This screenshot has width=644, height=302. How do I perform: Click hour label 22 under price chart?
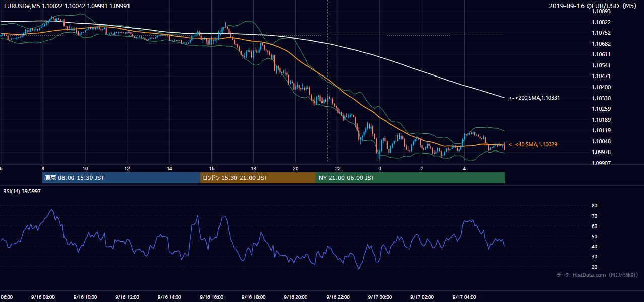(x=338, y=168)
